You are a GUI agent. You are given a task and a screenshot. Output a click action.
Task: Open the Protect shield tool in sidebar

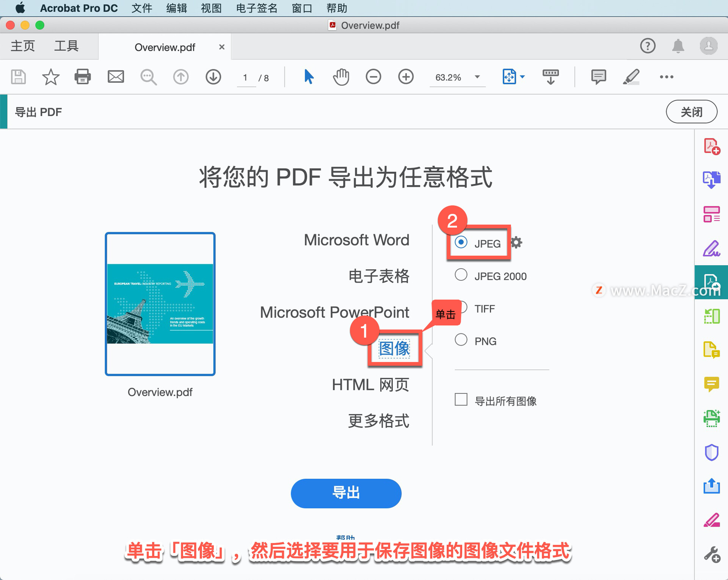point(711,452)
